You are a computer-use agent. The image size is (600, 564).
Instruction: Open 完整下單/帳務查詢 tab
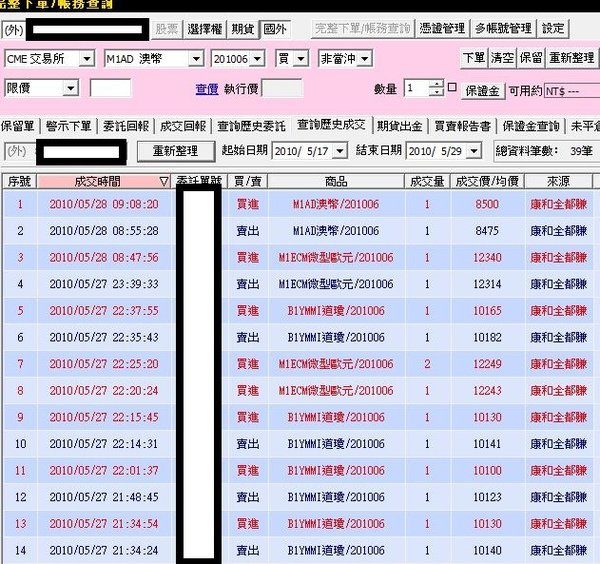click(362, 29)
